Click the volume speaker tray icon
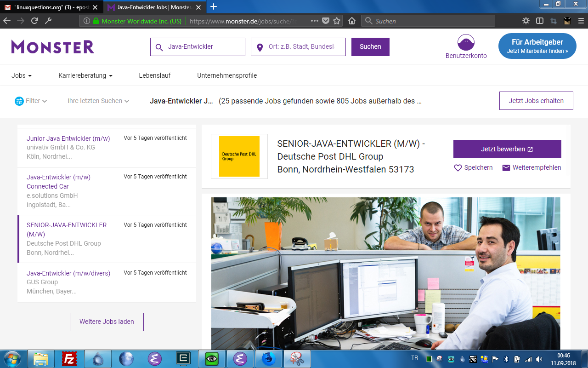The width and height of the screenshot is (588, 368). [x=538, y=359]
